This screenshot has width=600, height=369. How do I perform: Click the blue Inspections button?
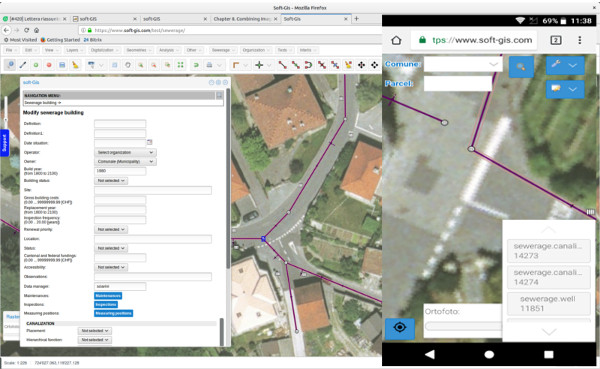tap(106, 305)
